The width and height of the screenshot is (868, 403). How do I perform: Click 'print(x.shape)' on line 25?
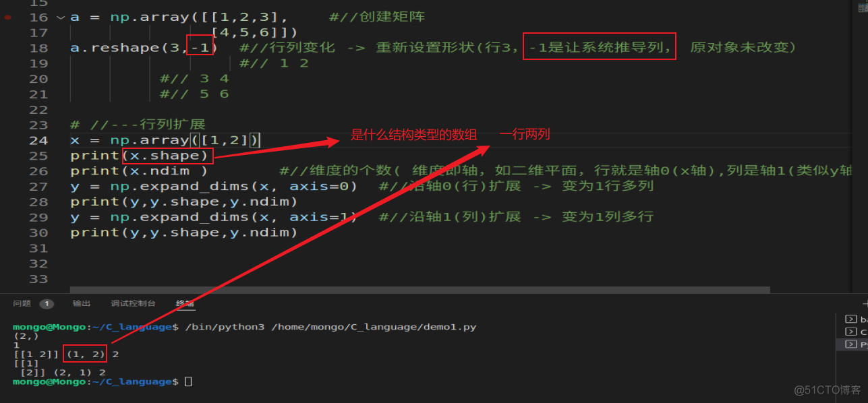click(x=140, y=156)
